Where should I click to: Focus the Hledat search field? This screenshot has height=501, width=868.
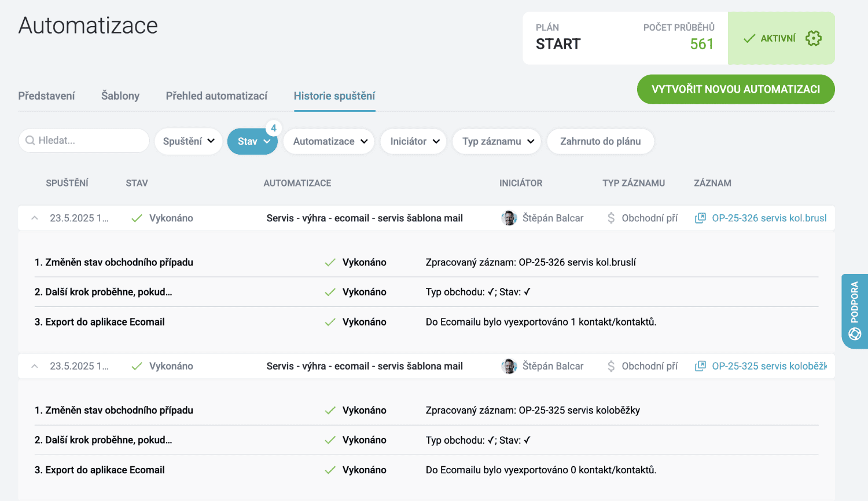coord(90,141)
